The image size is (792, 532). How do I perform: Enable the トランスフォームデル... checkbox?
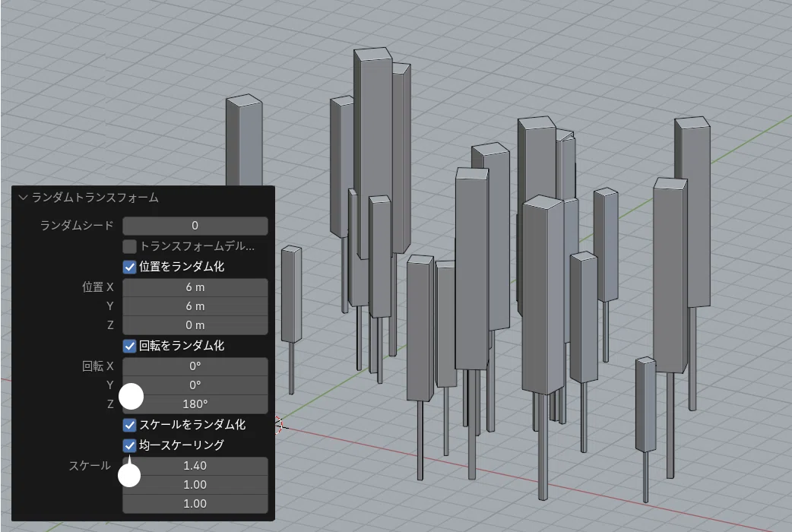(129, 246)
